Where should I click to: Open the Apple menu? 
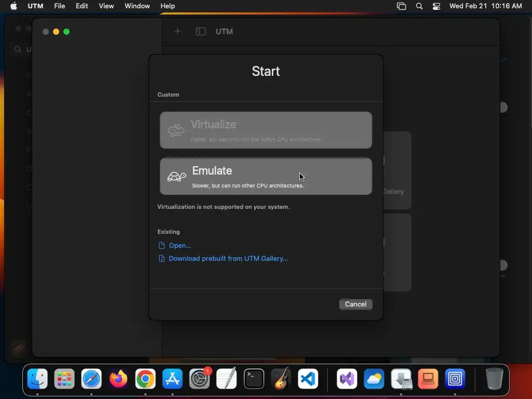pyautogui.click(x=14, y=6)
